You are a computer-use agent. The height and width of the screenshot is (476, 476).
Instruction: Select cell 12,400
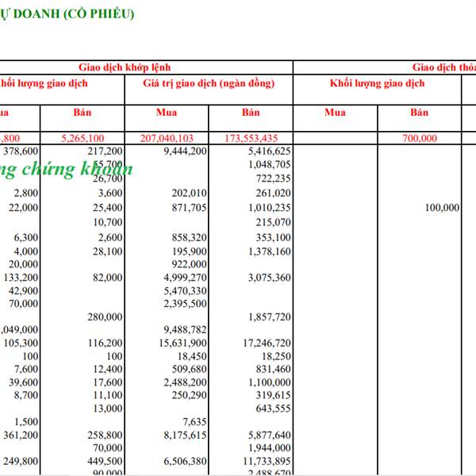[108, 369]
